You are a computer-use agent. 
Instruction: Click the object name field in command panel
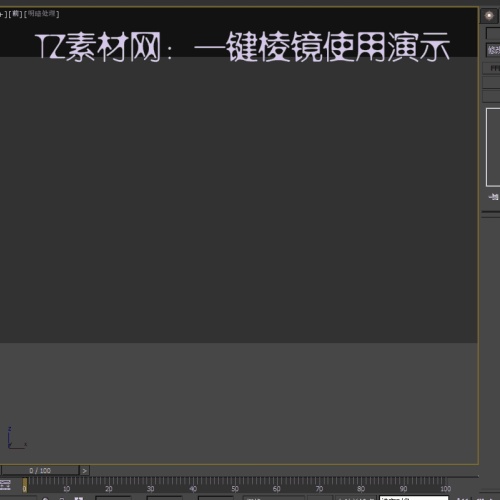tap(493, 33)
